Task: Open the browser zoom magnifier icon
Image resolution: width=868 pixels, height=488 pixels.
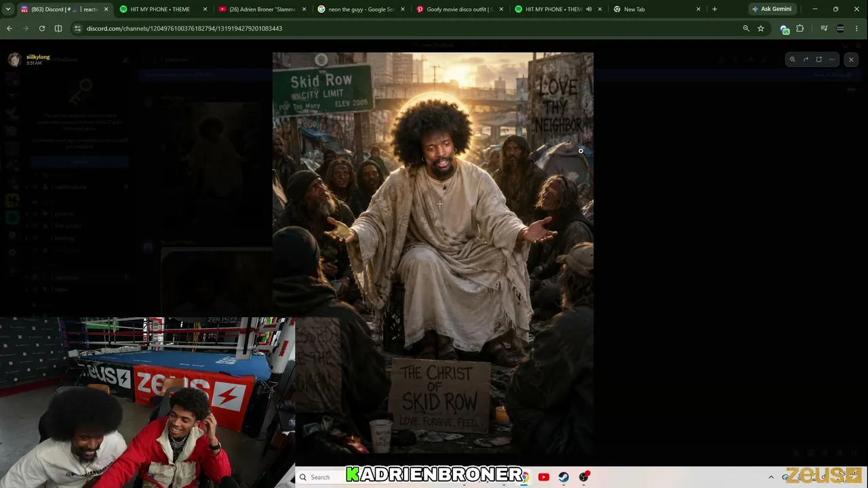Action: (x=746, y=28)
